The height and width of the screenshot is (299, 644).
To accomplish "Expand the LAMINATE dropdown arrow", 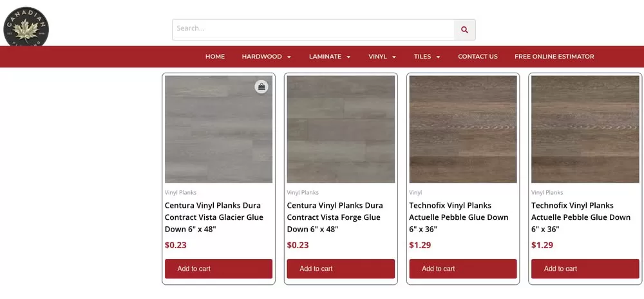I will pyautogui.click(x=348, y=57).
